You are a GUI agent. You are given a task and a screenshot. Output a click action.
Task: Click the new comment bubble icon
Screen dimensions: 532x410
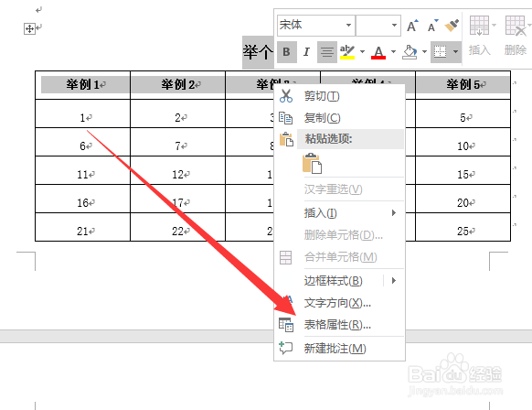285,348
